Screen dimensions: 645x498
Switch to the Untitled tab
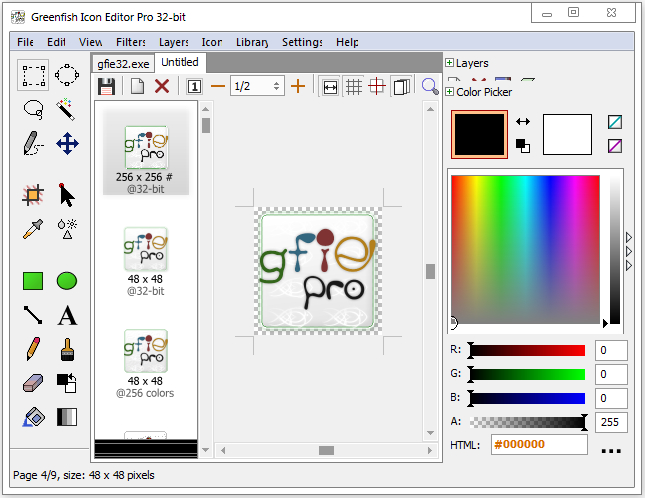point(180,62)
